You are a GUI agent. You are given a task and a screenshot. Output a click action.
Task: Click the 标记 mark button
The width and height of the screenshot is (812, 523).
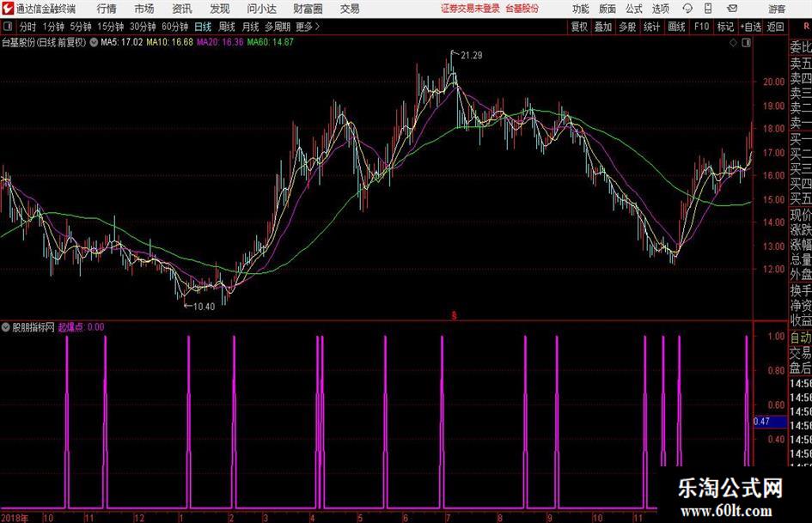(725, 27)
